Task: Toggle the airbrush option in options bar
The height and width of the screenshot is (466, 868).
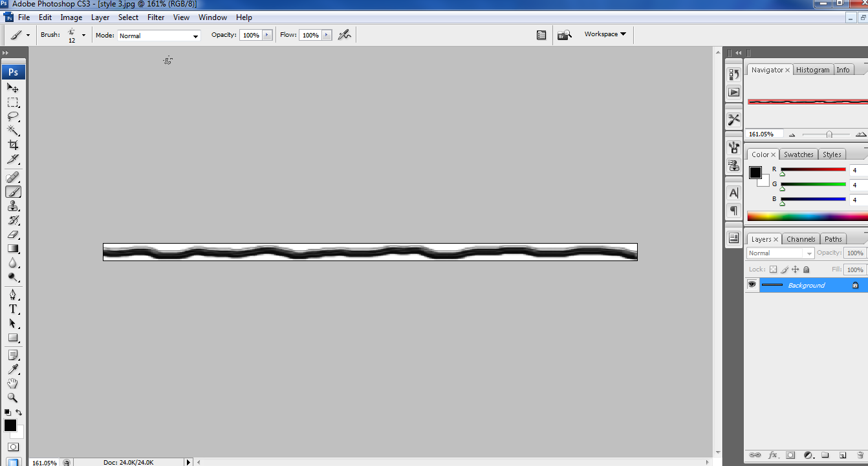Action: pyautogui.click(x=344, y=34)
